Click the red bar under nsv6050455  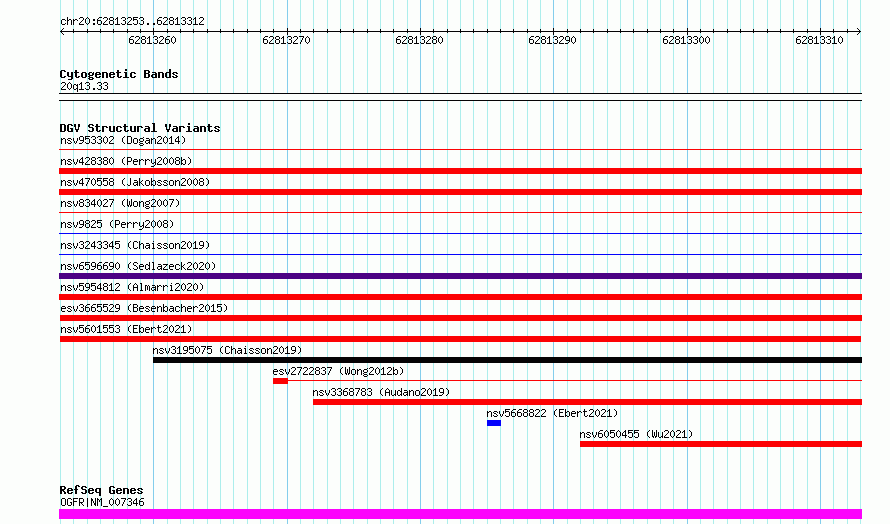pyautogui.click(x=721, y=444)
